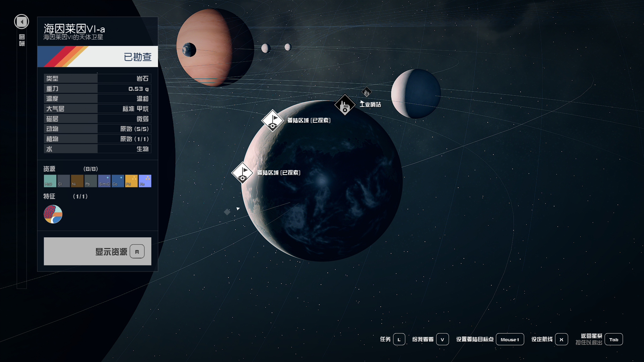Click the 类型 岩石 type row
This screenshot has height=362, width=644.
point(98,78)
